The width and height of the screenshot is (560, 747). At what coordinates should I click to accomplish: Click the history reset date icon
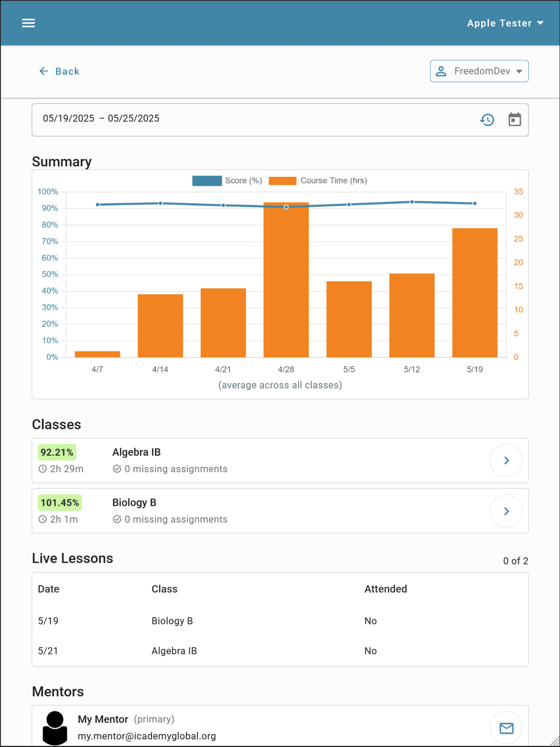pos(487,120)
